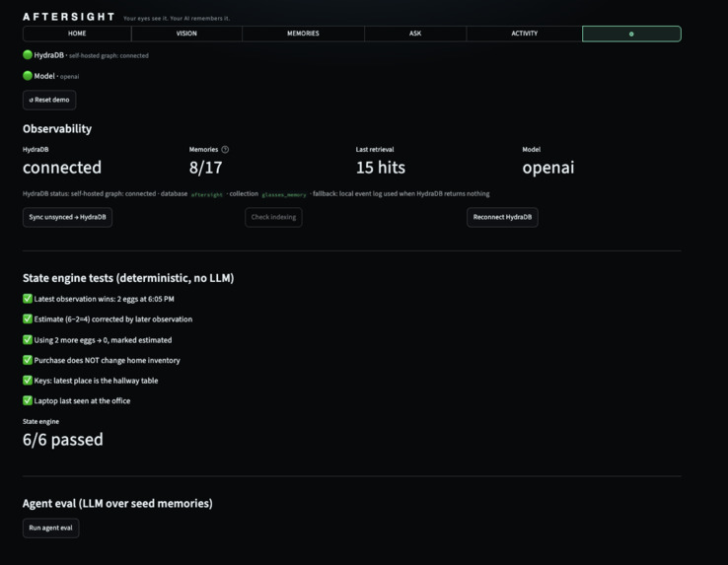Open the MEMORIES tab

303,34
